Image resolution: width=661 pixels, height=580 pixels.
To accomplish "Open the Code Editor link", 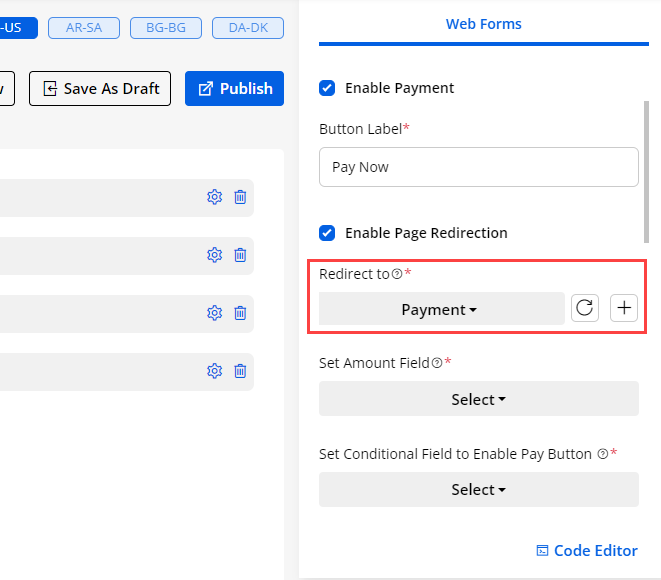I will pos(587,550).
